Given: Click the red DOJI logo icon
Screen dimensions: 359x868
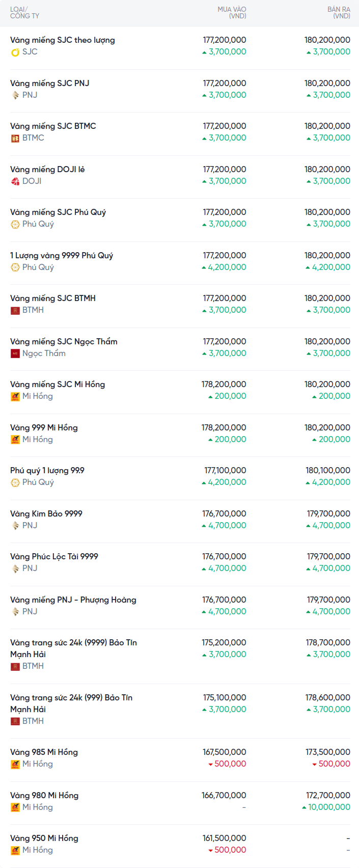Looking at the screenshot, I should 15,181.
